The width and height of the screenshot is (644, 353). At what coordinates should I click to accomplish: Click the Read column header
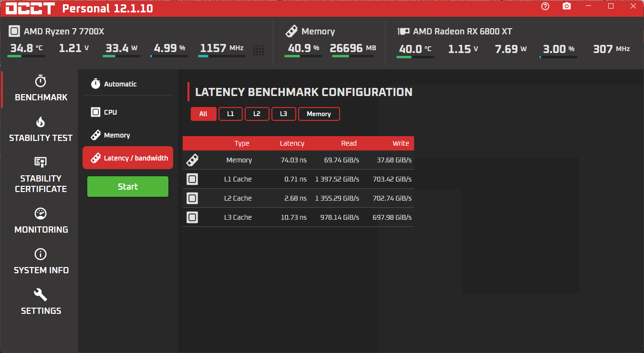(x=349, y=143)
